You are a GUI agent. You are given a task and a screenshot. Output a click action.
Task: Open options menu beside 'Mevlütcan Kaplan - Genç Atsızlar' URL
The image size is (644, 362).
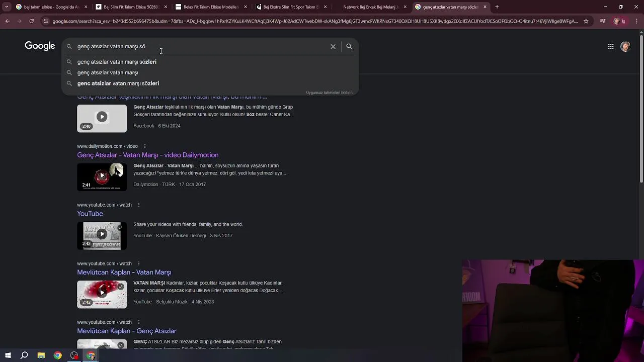pyautogui.click(x=139, y=322)
